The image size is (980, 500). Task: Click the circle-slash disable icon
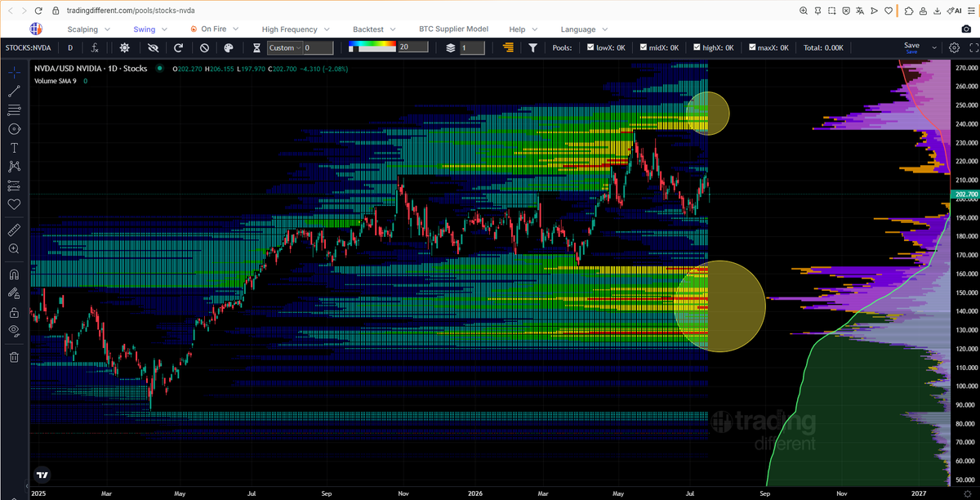click(204, 48)
